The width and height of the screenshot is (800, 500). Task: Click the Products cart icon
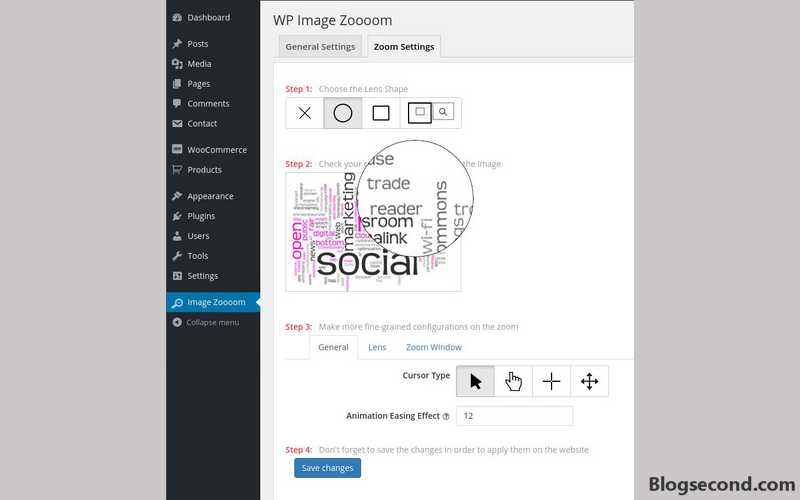coord(177,169)
